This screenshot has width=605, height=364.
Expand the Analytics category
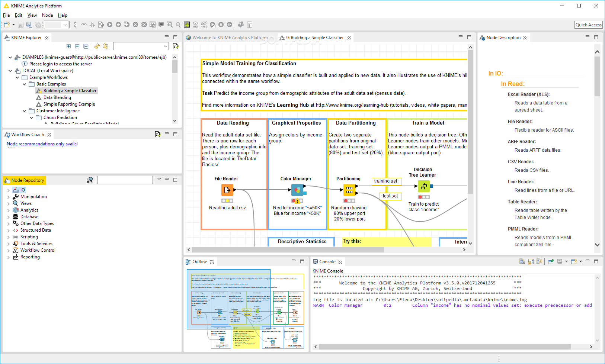[8, 210]
